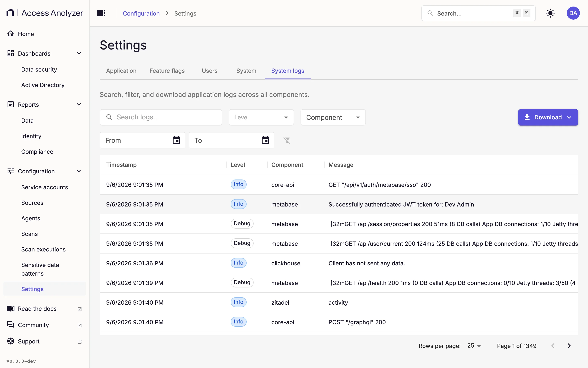Click the Configuration sliders icon
Image resolution: width=588 pixels, height=368 pixels.
(x=10, y=171)
